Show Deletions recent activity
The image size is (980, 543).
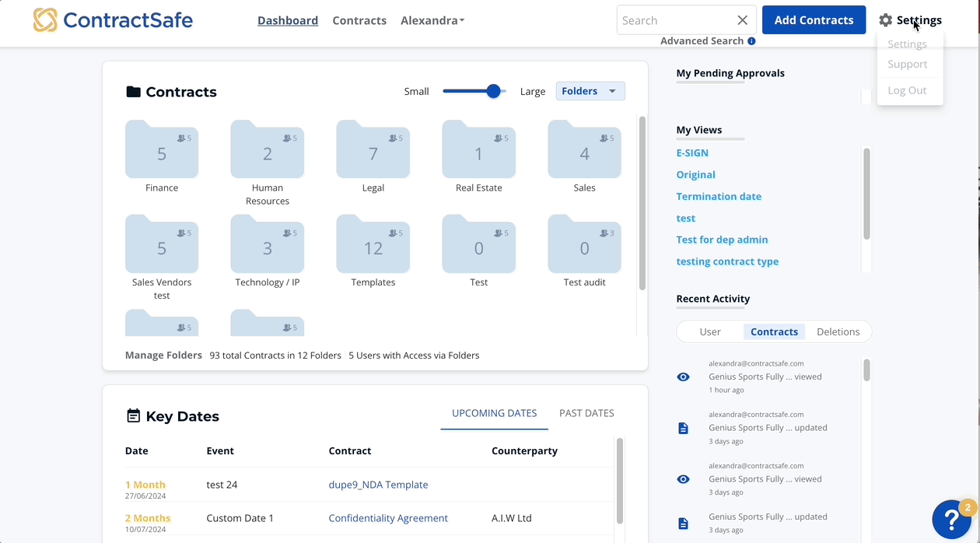tap(838, 331)
